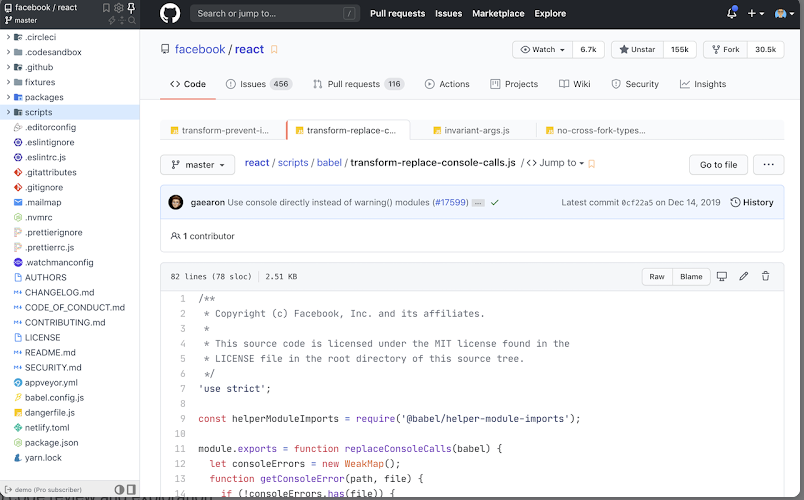Click the lightning bolt icon in sidebar header
This screenshot has height=500, width=804.
pyautogui.click(x=112, y=21)
